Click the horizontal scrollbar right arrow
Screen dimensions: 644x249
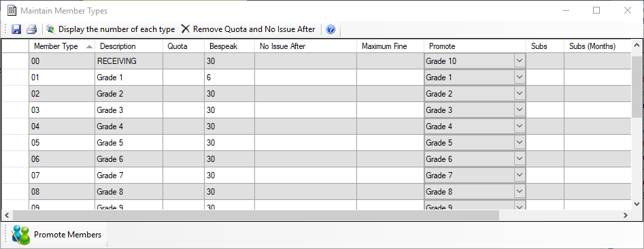tap(626, 215)
